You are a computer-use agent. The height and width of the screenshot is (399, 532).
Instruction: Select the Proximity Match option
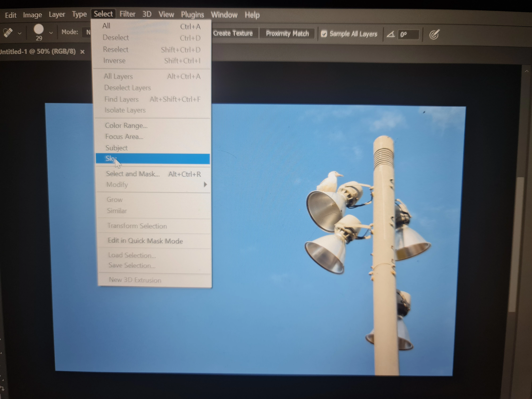click(x=287, y=34)
